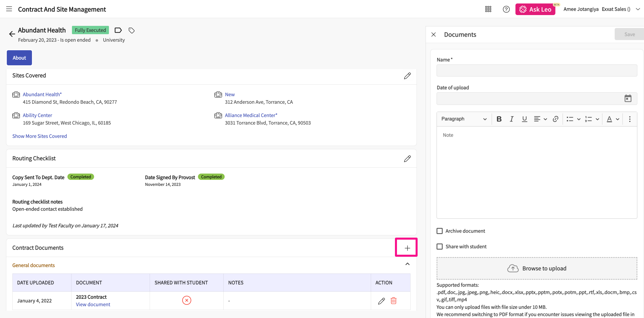Toggle bold formatting in note editor
Image resolution: width=644 pixels, height=318 pixels.
pos(499,119)
